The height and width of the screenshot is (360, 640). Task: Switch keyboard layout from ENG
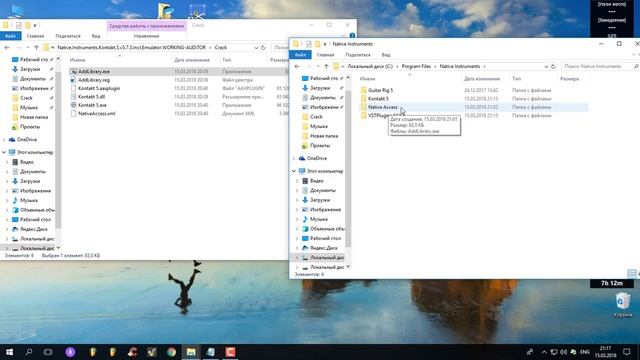coord(585,352)
